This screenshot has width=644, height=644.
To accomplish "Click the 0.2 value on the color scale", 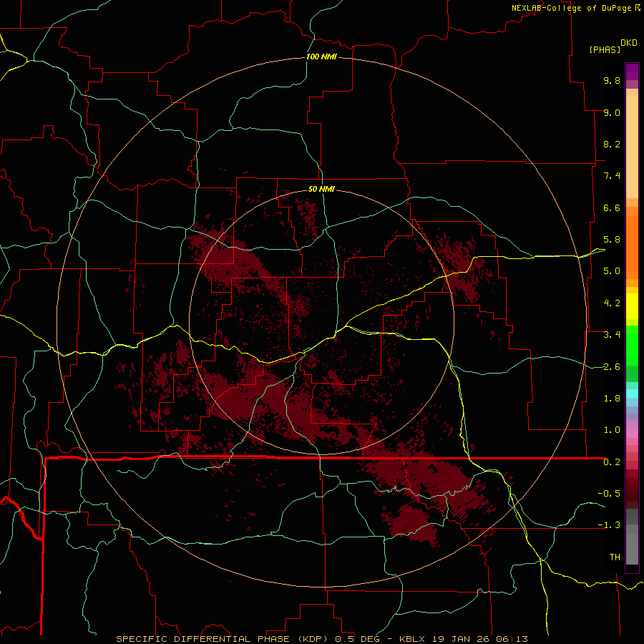I will pos(612,462).
